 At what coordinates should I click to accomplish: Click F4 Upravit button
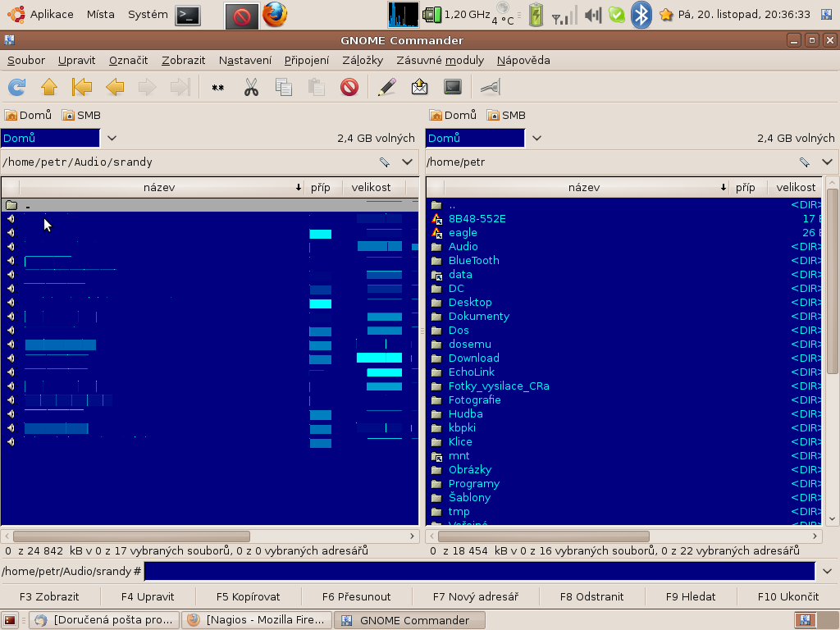pyautogui.click(x=148, y=597)
